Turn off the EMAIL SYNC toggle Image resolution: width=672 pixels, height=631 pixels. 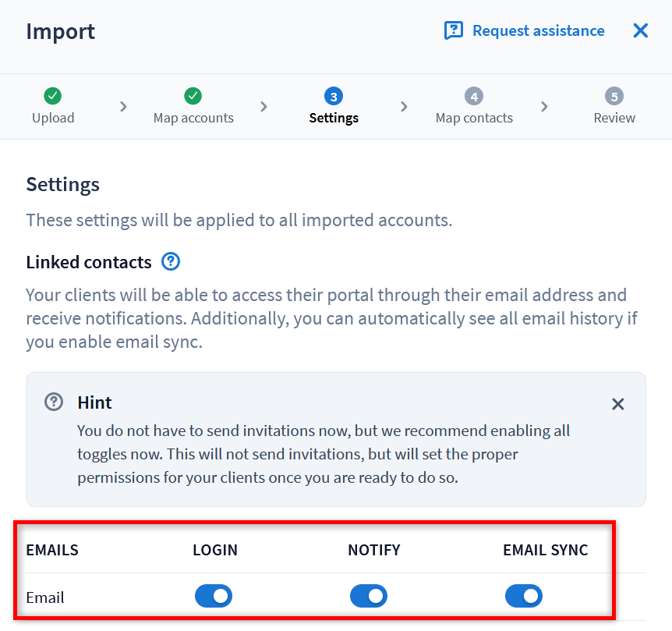click(524, 597)
